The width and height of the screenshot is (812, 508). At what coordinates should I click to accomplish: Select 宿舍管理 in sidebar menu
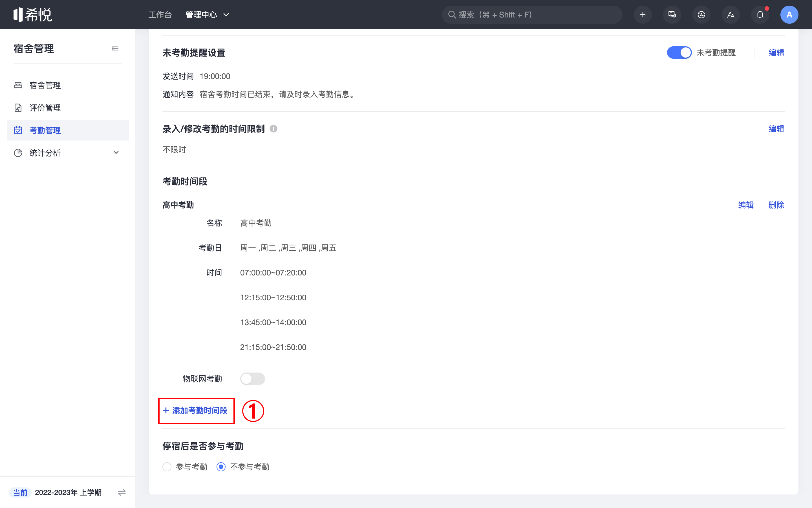point(68,85)
